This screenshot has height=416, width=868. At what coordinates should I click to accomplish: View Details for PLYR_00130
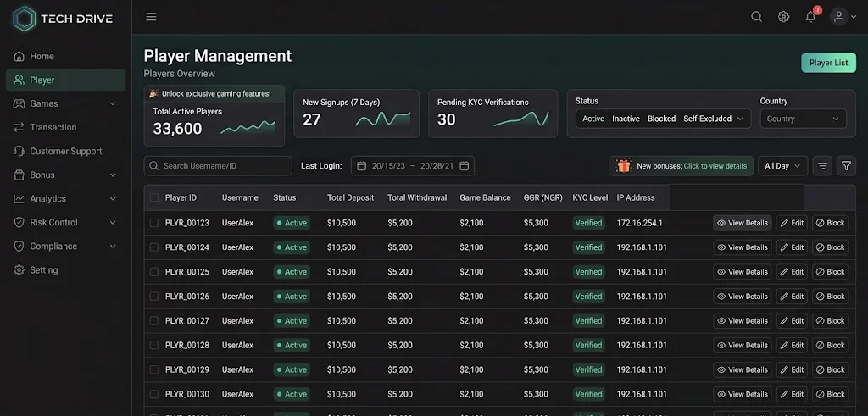(x=743, y=394)
